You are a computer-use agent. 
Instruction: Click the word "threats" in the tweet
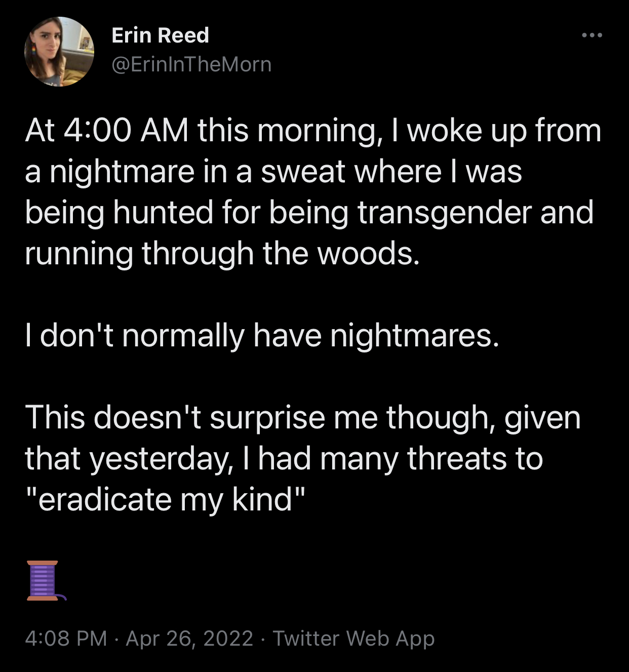[x=456, y=459]
